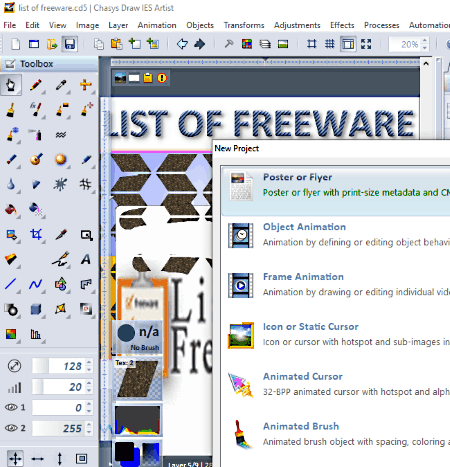This screenshot has height=467, width=450.
Task: Click the Save floppy disk icon
Action: (70, 44)
